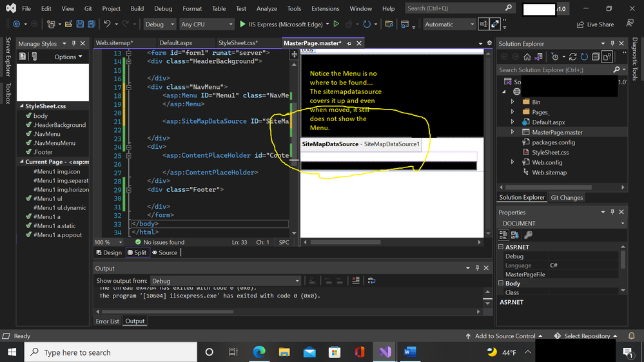Start IIS Express with the green play icon
This screenshot has width=644, height=362.
pos(242,24)
